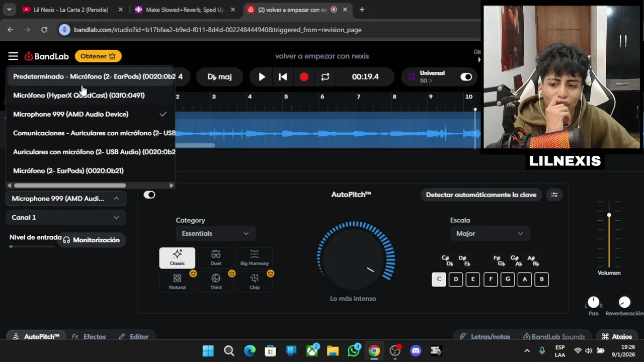Open the AutoPitch advanced settings sliders icon
The image size is (644, 362).
point(554,195)
